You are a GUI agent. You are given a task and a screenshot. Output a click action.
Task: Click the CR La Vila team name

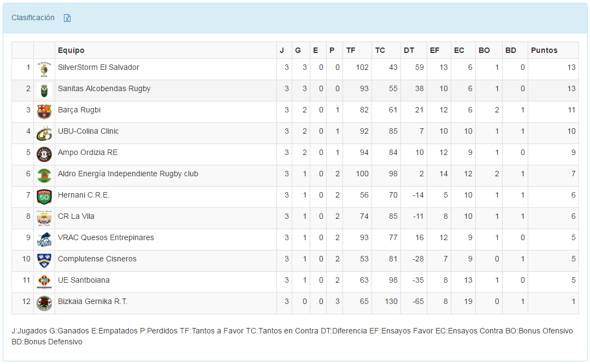pyautogui.click(x=76, y=217)
